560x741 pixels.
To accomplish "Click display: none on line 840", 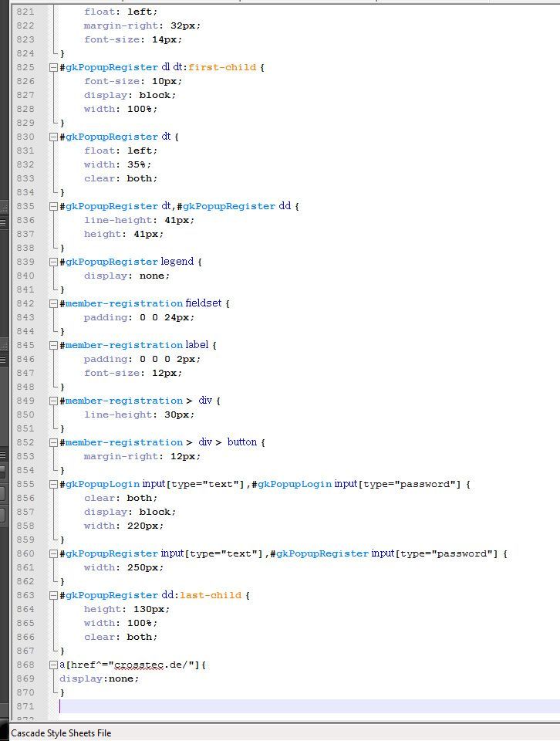I will (x=127, y=276).
